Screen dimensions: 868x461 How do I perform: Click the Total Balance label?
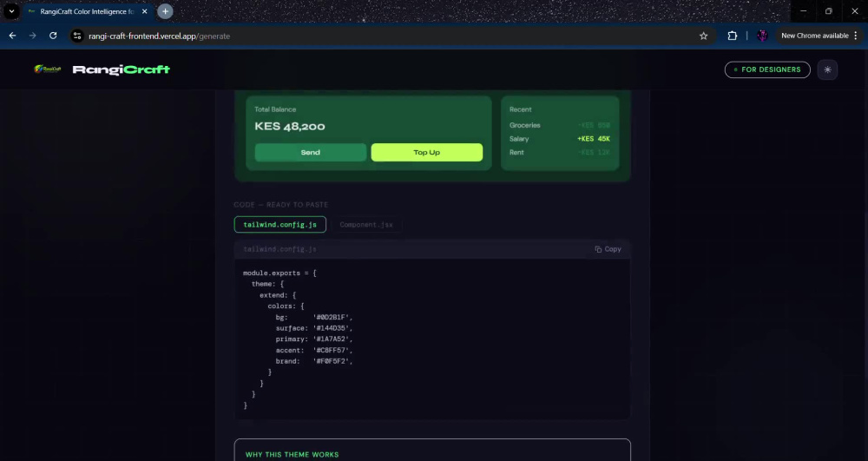(275, 109)
